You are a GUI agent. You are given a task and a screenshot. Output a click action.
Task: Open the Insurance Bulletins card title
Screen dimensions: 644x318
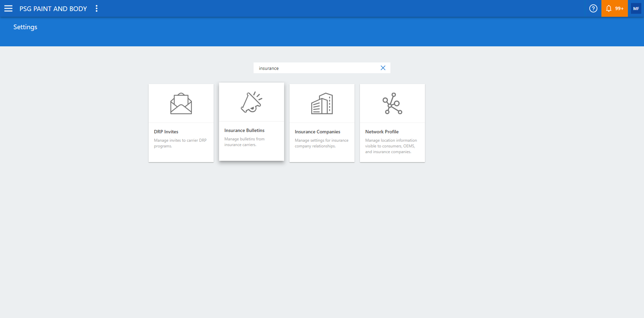[x=244, y=130]
